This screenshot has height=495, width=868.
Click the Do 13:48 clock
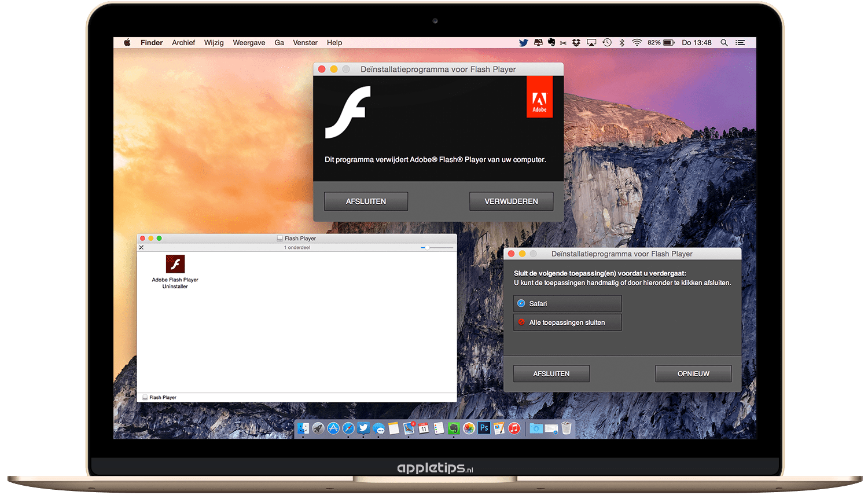[x=697, y=42]
